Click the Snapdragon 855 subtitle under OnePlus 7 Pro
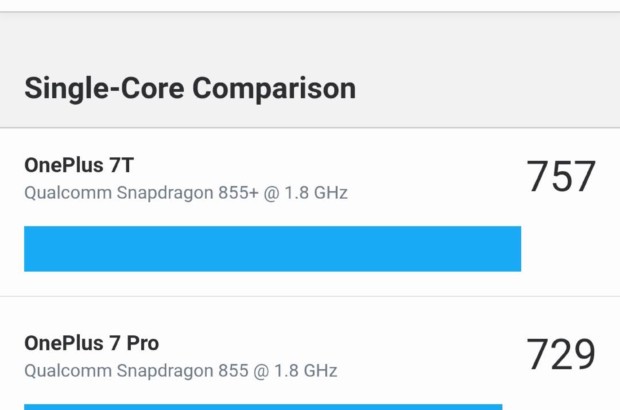This screenshot has width=620, height=410. pyautogui.click(x=181, y=371)
